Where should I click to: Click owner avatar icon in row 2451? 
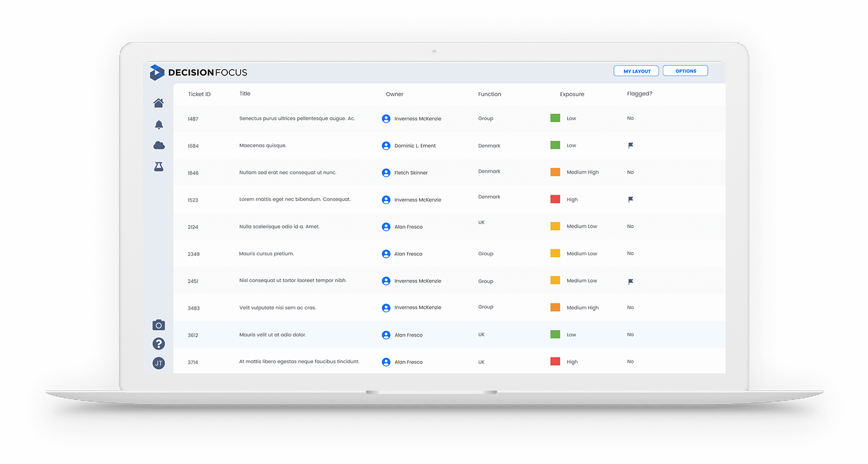coord(386,281)
